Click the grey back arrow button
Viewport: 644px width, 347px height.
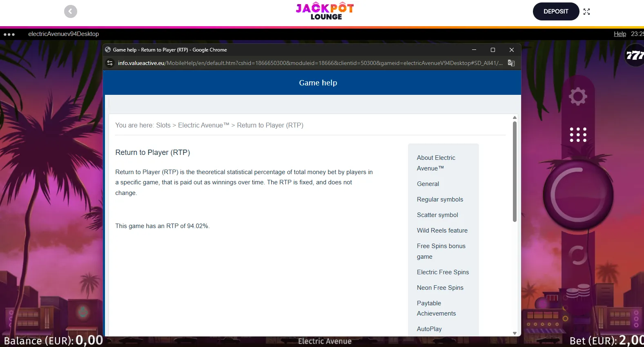tap(71, 11)
